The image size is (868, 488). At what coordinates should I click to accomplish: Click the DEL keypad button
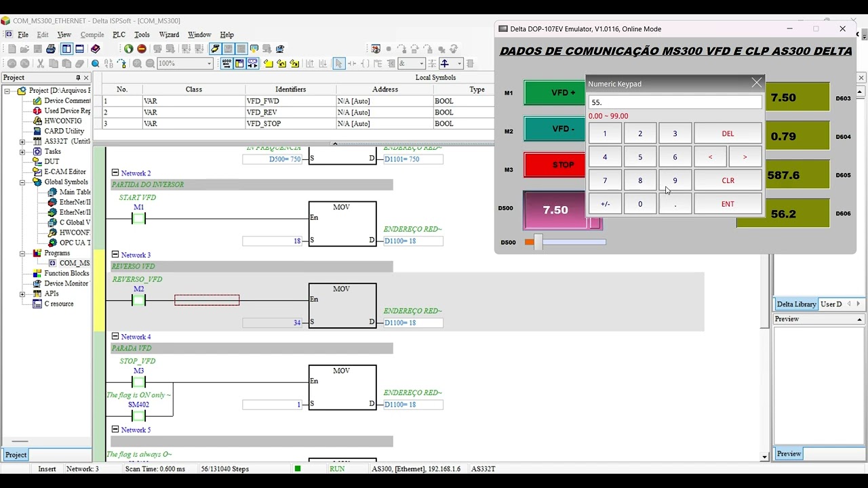(x=728, y=134)
